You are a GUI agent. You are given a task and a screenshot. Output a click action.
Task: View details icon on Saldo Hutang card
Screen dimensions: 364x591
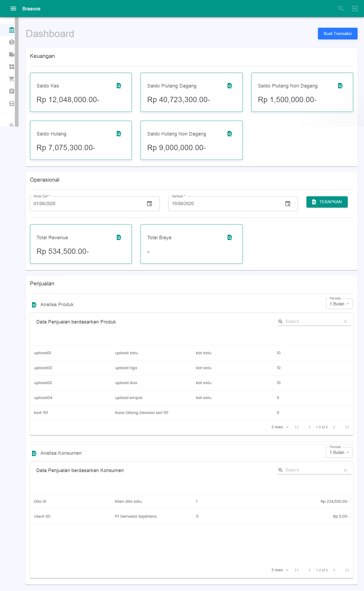point(119,134)
